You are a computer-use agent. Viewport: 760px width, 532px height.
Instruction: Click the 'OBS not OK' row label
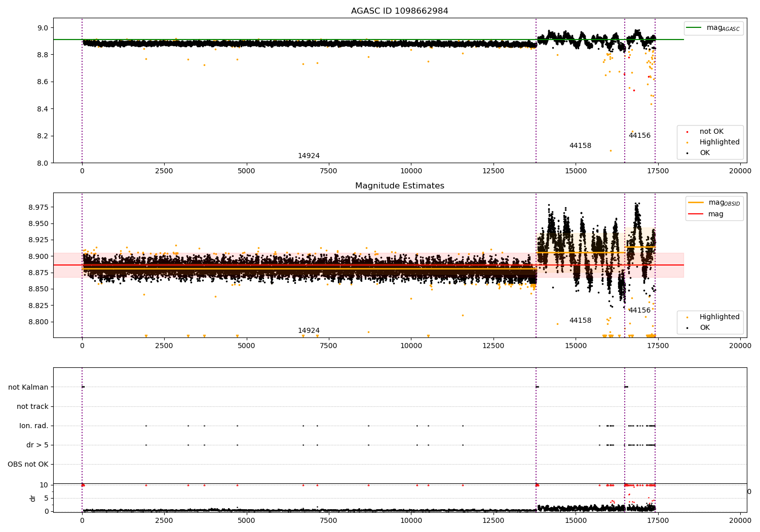coord(28,465)
